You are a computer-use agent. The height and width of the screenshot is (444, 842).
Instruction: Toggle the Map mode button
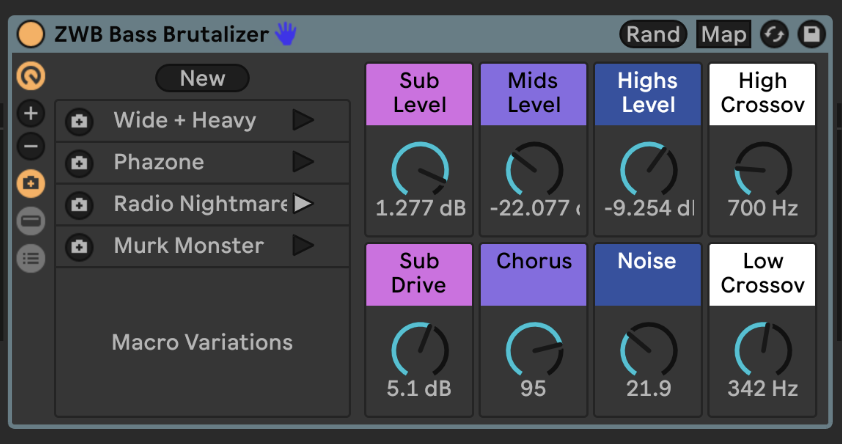point(723,34)
